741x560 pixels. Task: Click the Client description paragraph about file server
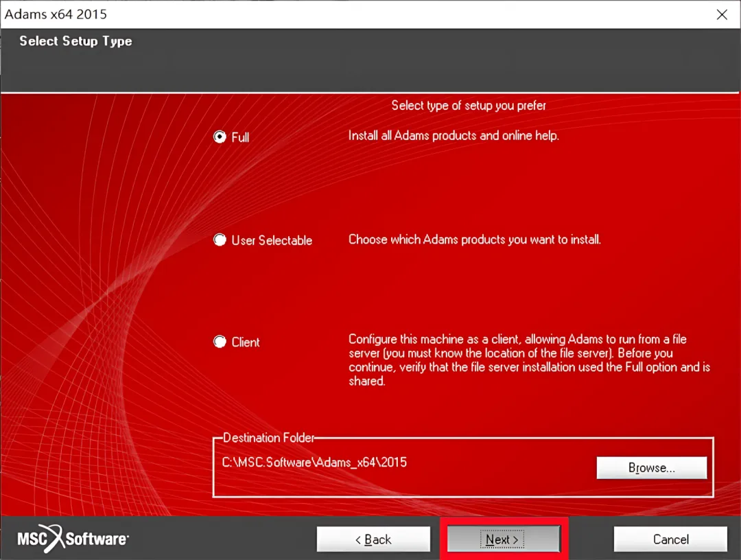529,360
